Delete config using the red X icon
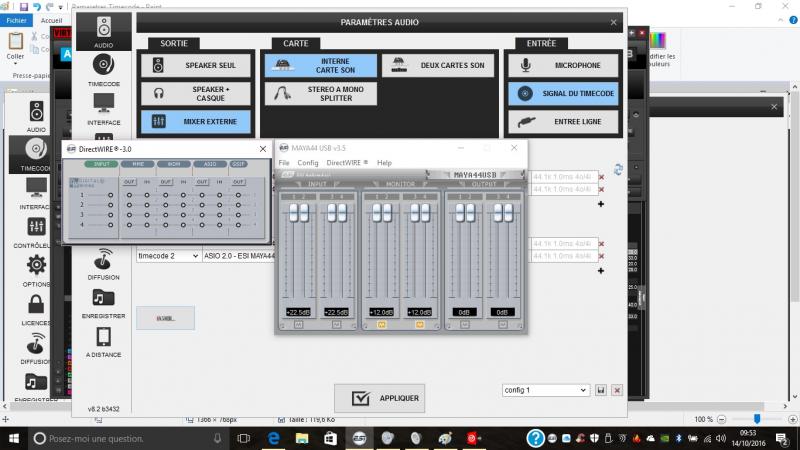Screen dimensions: 800x450 pos(617,390)
